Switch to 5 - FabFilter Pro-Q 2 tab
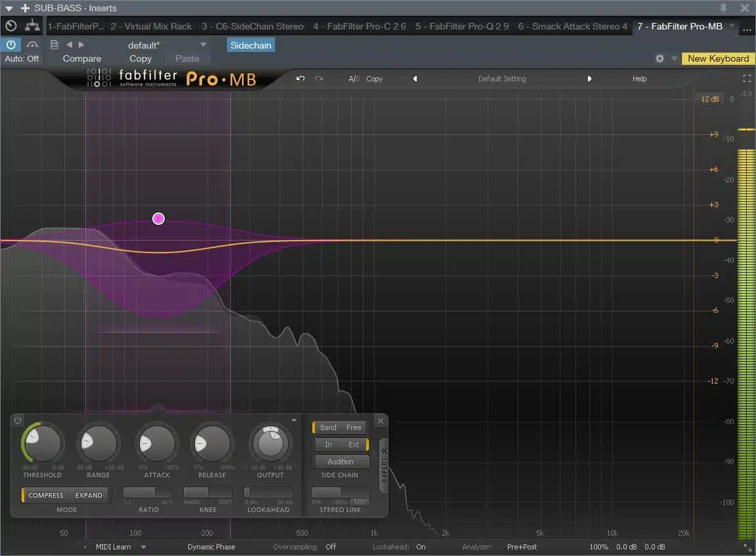 tap(462, 26)
